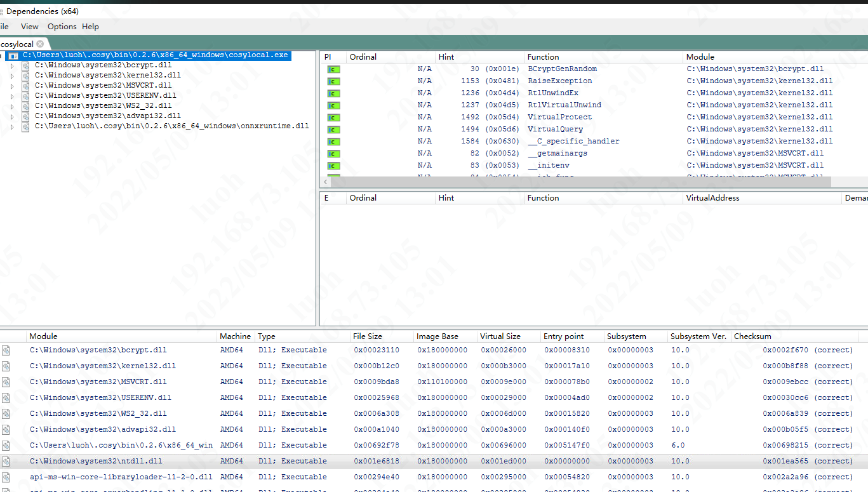The height and width of the screenshot is (492, 868).
Task: Select the VirtualQuery function name
Action: 556,130
